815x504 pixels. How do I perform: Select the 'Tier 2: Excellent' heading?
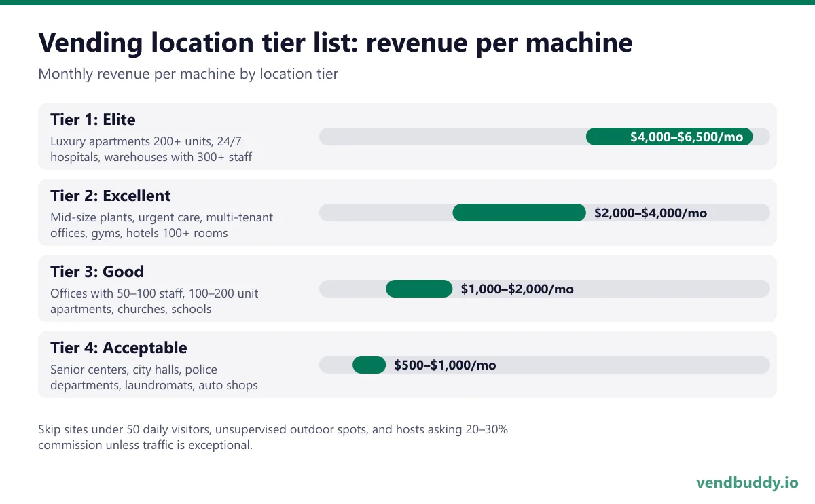(x=111, y=196)
